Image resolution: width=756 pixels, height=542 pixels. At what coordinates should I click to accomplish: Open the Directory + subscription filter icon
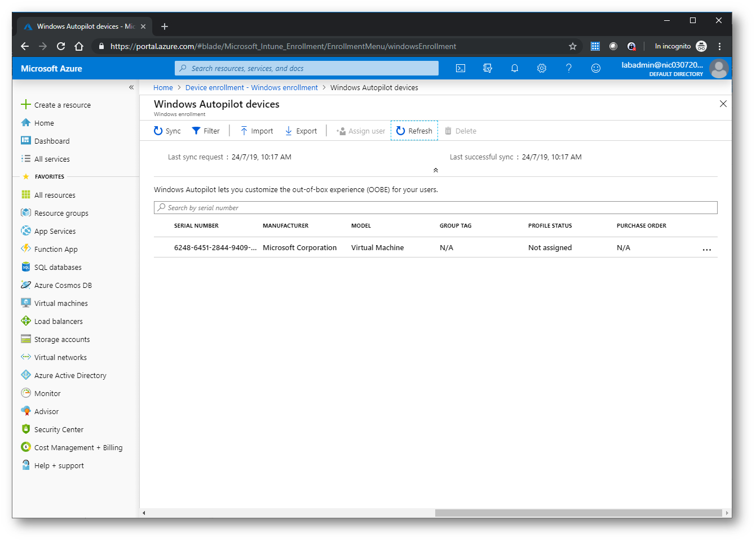click(x=488, y=68)
